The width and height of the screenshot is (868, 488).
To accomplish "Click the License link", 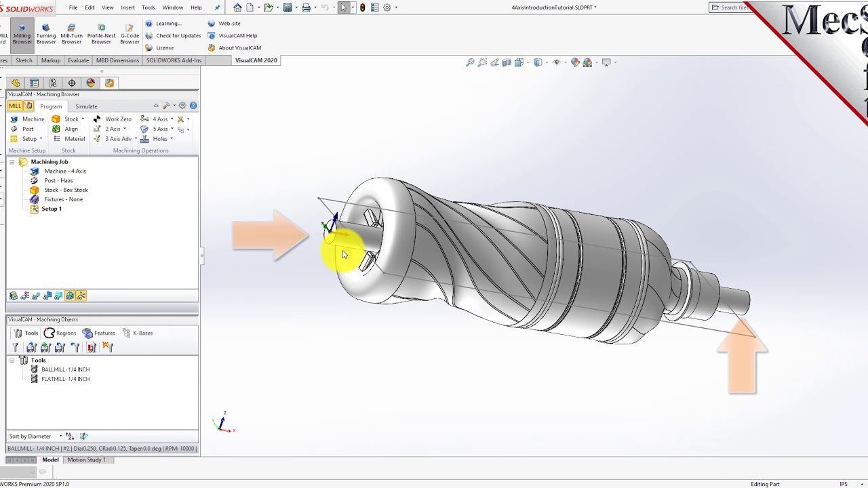I will pyautogui.click(x=159, y=47).
